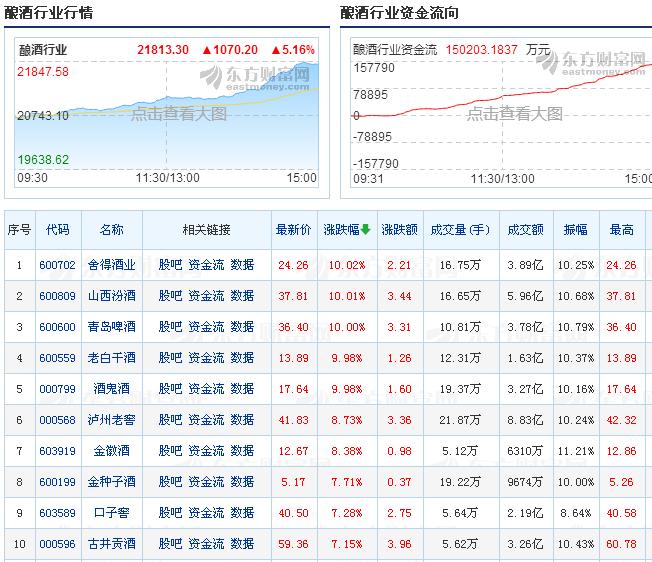Image resolution: width=652 pixels, height=562 pixels.
Task: Open 泸州老窖 stock name link
Action: 111,420
